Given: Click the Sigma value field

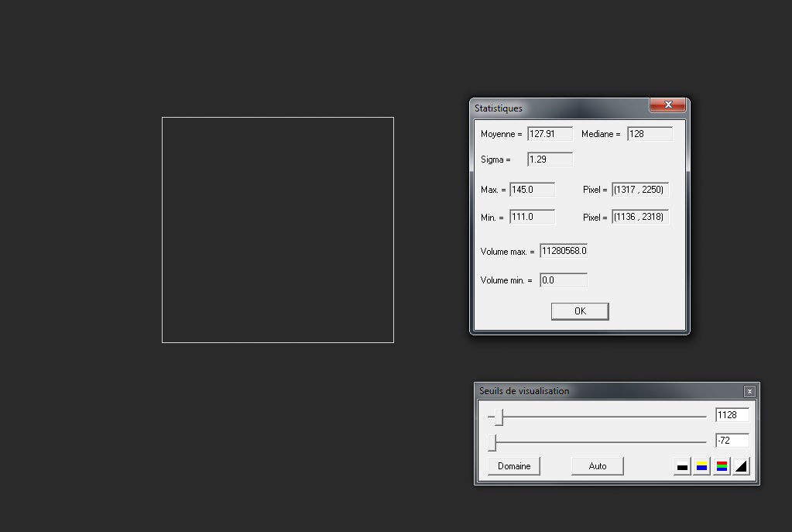Looking at the screenshot, I should (550, 160).
